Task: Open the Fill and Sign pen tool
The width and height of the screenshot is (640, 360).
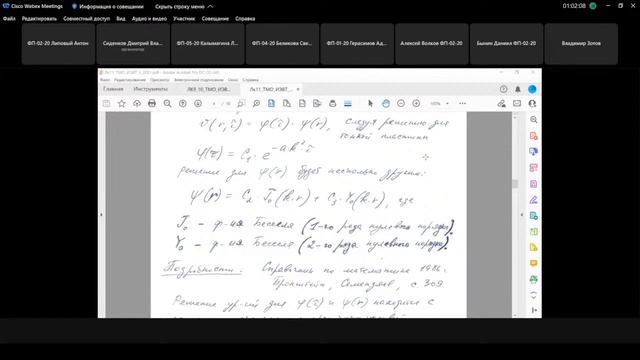Action: coord(533,200)
